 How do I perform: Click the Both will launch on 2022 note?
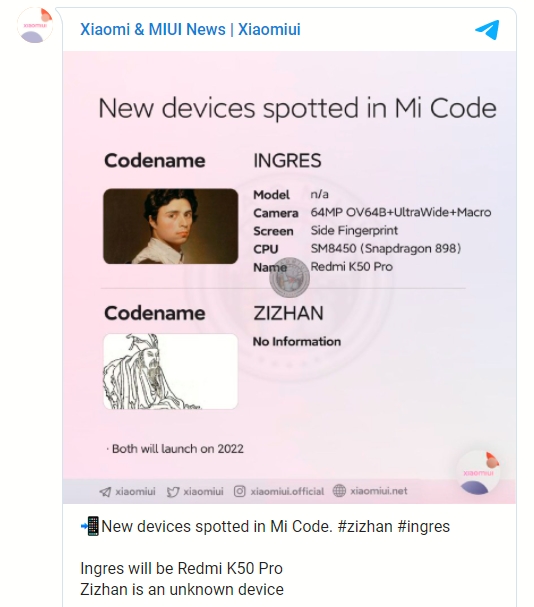[x=175, y=449]
